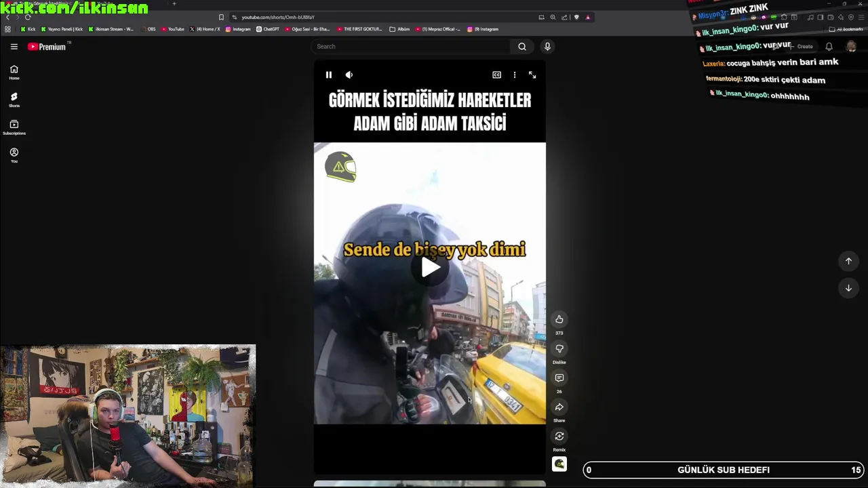Open the first Instagram bookmark

238,29
